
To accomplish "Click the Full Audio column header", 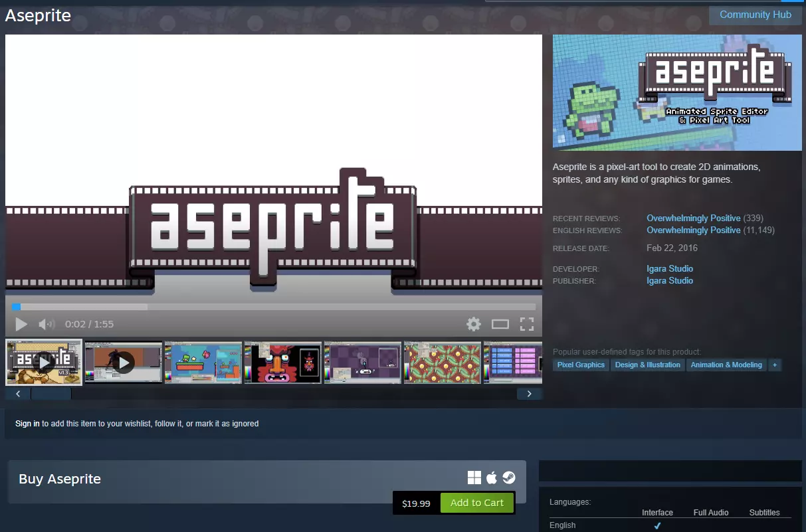I will click(711, 512).
